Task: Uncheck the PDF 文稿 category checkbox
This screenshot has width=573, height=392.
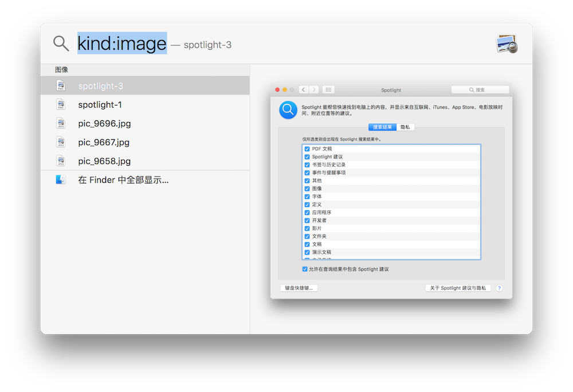Action: [x=306, y=148]
